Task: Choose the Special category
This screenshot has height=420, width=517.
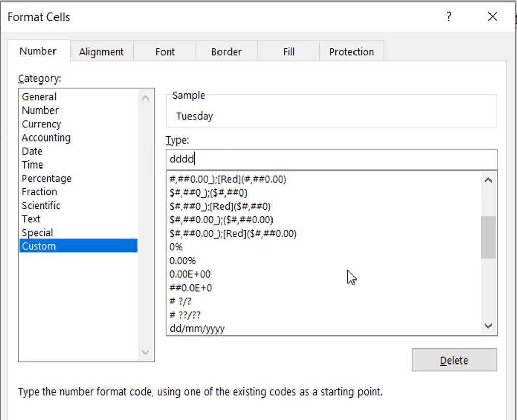Action: tap(38, 233)
